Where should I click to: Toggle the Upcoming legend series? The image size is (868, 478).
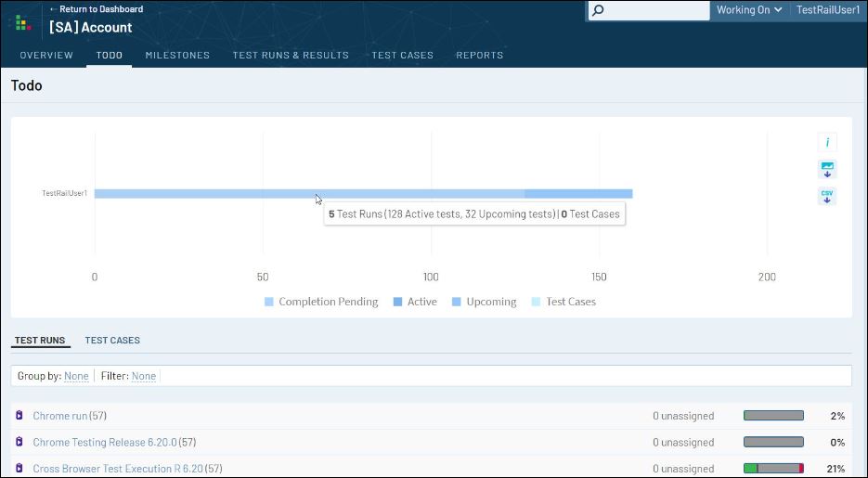(484, 302)
